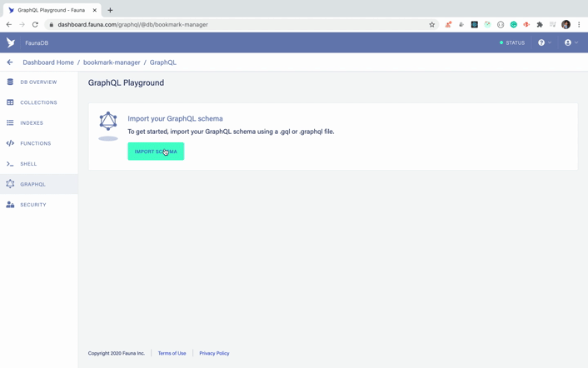Click the breadcrumb back arrow
Viewport: 588px width, 368px height.
click(10, 62)
